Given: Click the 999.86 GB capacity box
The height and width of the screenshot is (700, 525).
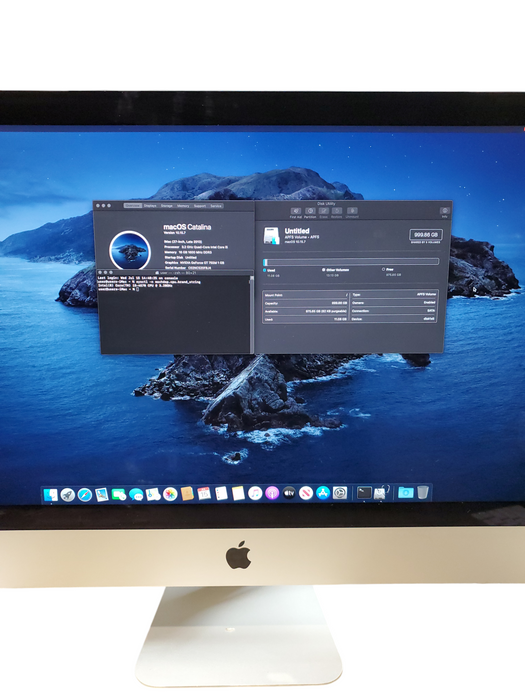Looking at the screenshot, I should [425, 235].
